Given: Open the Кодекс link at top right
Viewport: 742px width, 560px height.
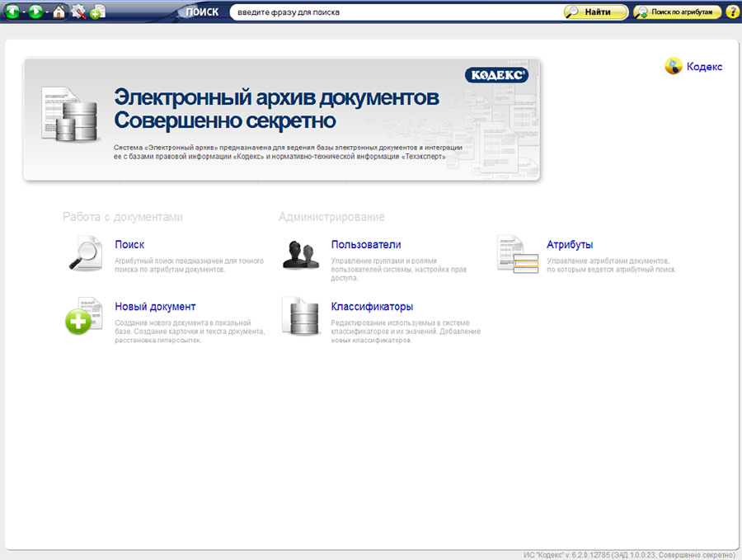Looking at the screenshot, I should click(x=703, y=67).
